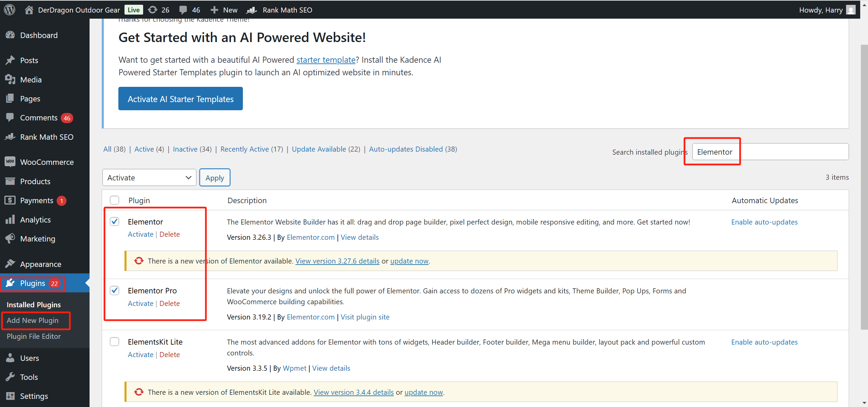
Task: Open comments via the speech bubble icon
Action: pos(183,9)
